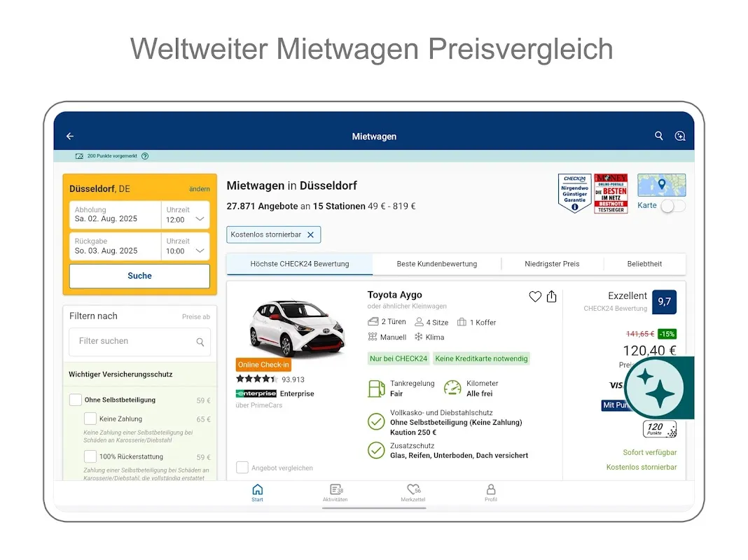748x560 pixels.
Task: Open search via the magnifier icon
Action: tap(659, 136)
